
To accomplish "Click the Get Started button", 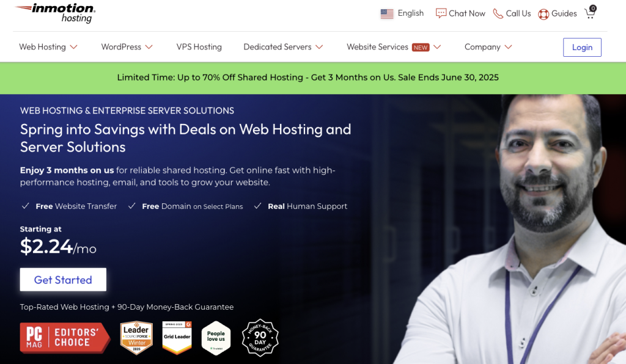I will 63,280.
